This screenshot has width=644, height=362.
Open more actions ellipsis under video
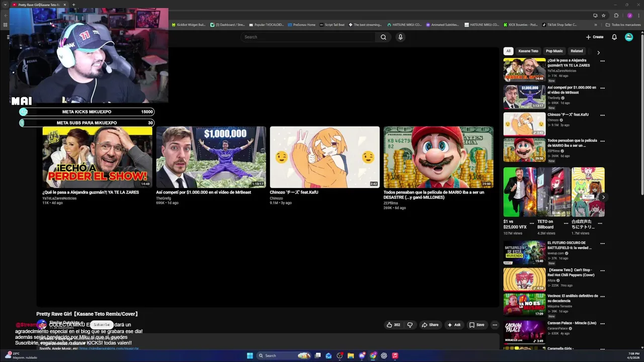point(495,325)
